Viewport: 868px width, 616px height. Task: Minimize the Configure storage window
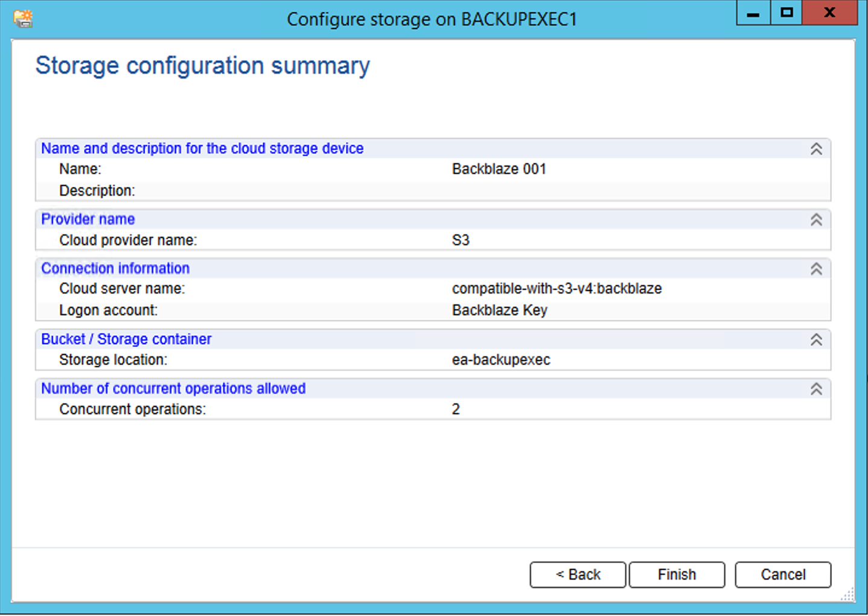pos(753,13)
